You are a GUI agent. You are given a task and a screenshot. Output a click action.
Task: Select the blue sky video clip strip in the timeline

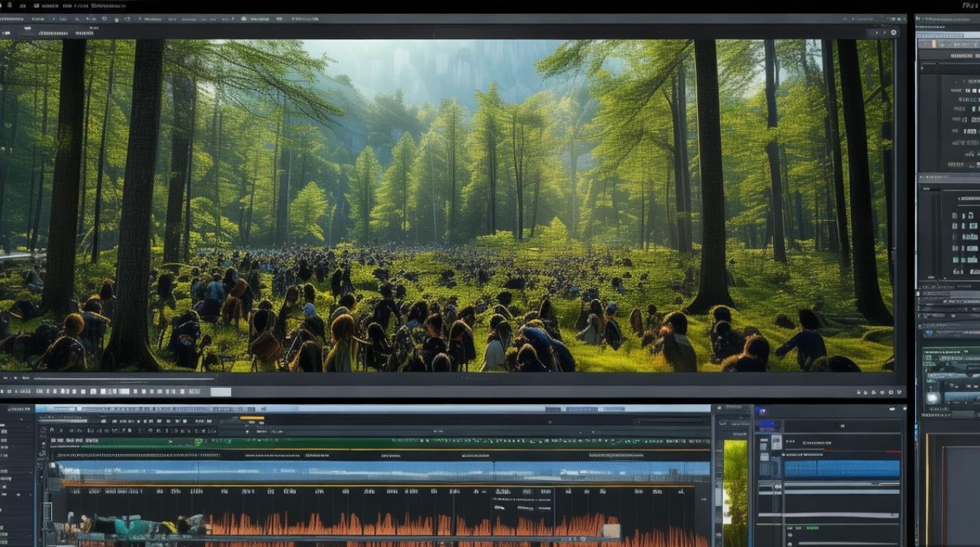click(x=385, y=471)
